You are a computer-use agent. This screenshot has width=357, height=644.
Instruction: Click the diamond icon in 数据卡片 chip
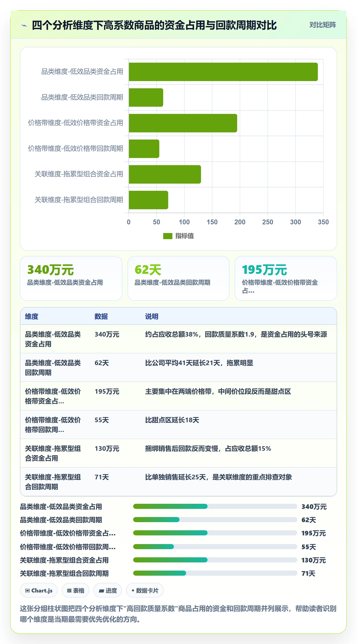tap(133, 590)
